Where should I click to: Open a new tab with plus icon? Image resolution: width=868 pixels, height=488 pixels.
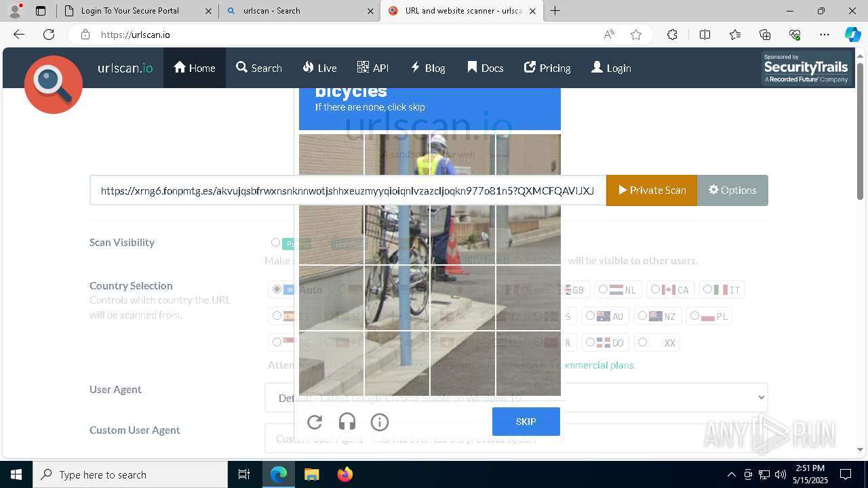(x=555, y=11)
